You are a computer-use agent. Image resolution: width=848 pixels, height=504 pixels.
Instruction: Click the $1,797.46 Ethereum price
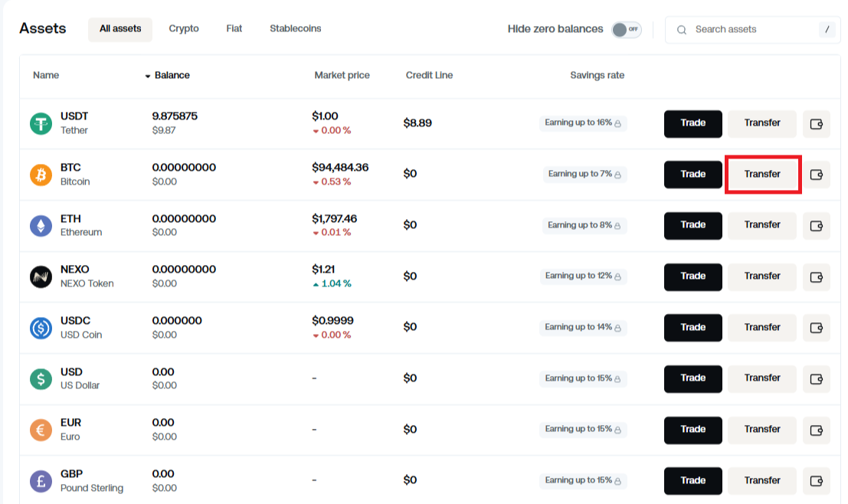(x=334, y=219)
